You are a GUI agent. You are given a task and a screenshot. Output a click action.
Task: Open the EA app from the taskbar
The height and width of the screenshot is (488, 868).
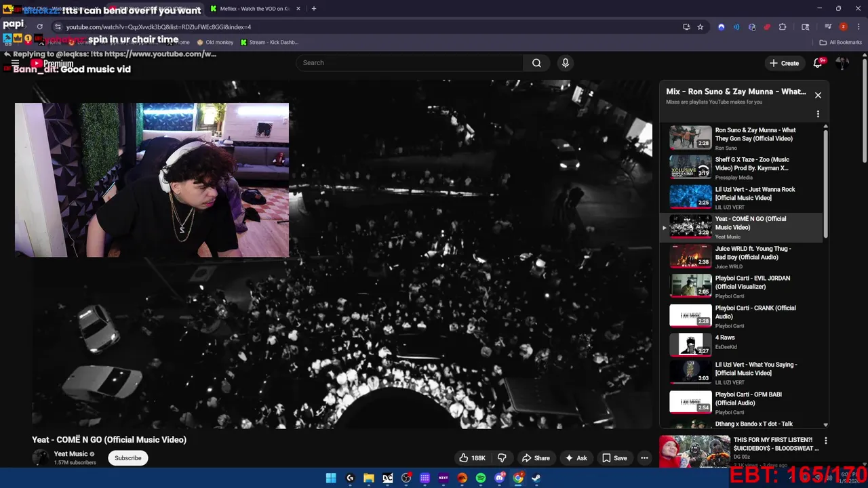(462, 478)
